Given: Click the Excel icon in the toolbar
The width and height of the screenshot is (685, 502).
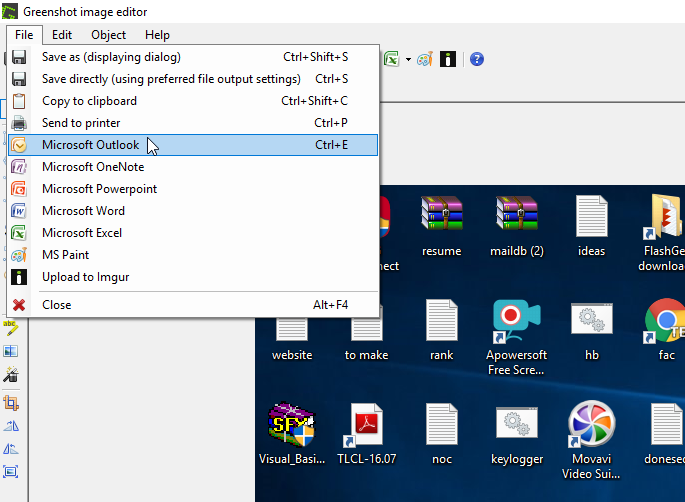Looking at the screenshot, I should click(x=391, y=59).
